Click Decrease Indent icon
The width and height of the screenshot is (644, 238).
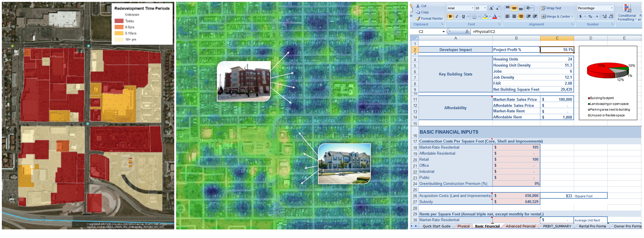point(528,17)
